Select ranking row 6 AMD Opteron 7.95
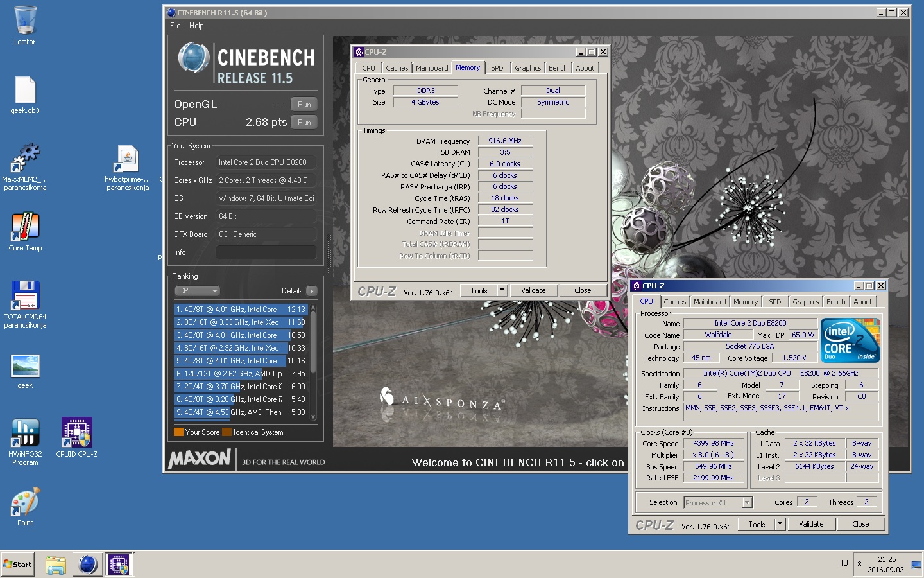This screenshot has width=924, height=578. pyautogui.click(x=241, y=374)
